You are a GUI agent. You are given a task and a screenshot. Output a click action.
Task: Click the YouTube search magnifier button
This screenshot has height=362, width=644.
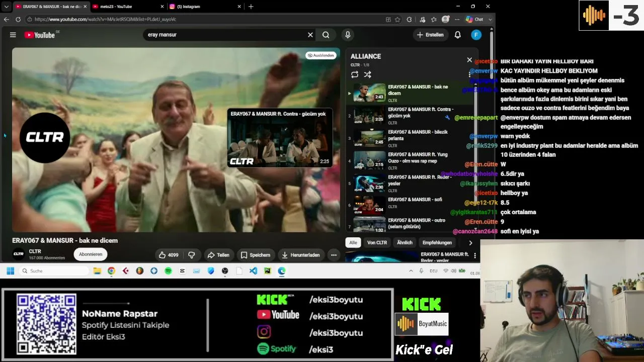pos(326,35)
